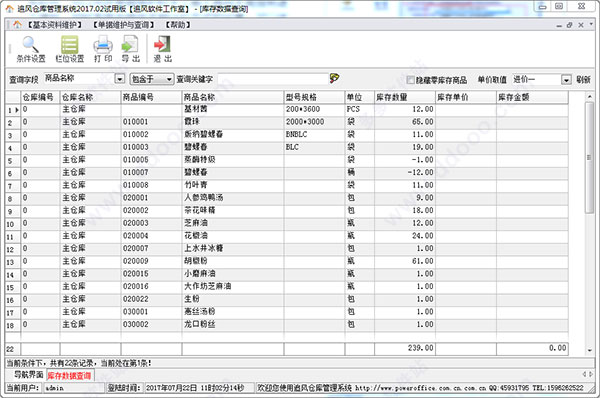
Task: Restore the inner document window
Action: (569, 25)
